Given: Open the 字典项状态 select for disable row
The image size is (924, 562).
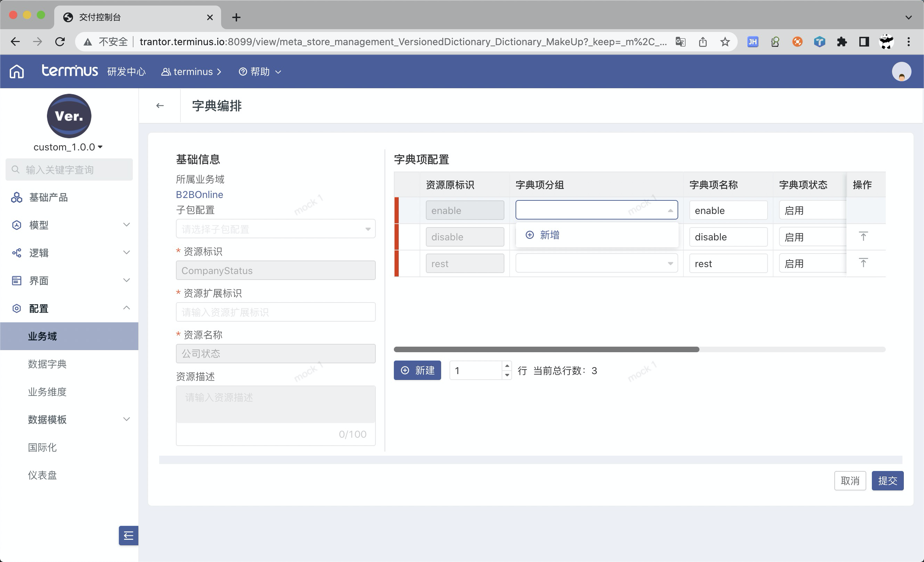Looking at the screenshot, I should (813, 237).
